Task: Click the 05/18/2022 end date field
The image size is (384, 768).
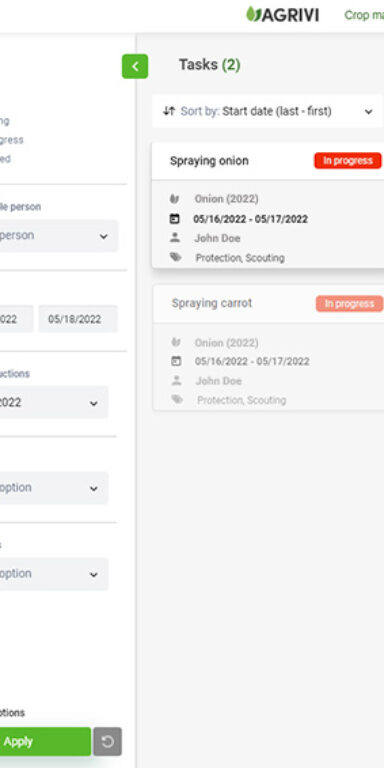Action: click(x=78, y=319)
